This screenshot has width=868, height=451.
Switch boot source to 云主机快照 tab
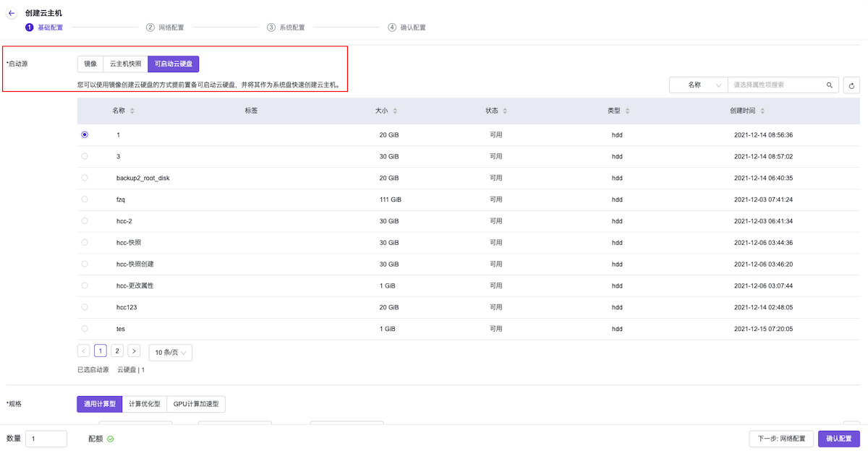(125, 64)
